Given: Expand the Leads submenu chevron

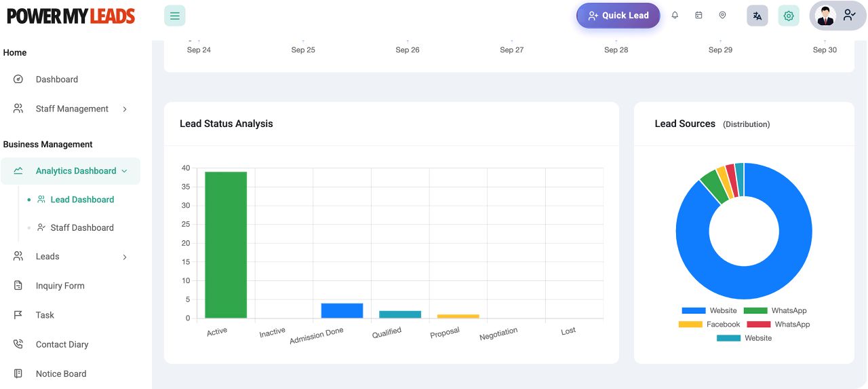Looking at the screenshot, I should click(x=125, y=257).
